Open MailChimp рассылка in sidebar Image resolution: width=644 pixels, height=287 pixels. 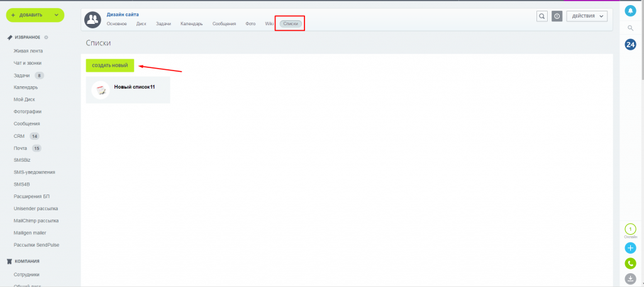tap(36, 221)
